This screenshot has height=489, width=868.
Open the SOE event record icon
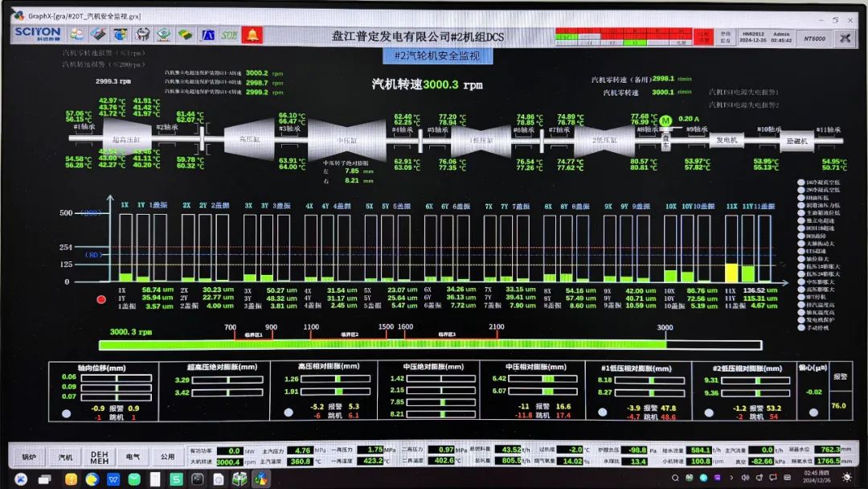230,35
